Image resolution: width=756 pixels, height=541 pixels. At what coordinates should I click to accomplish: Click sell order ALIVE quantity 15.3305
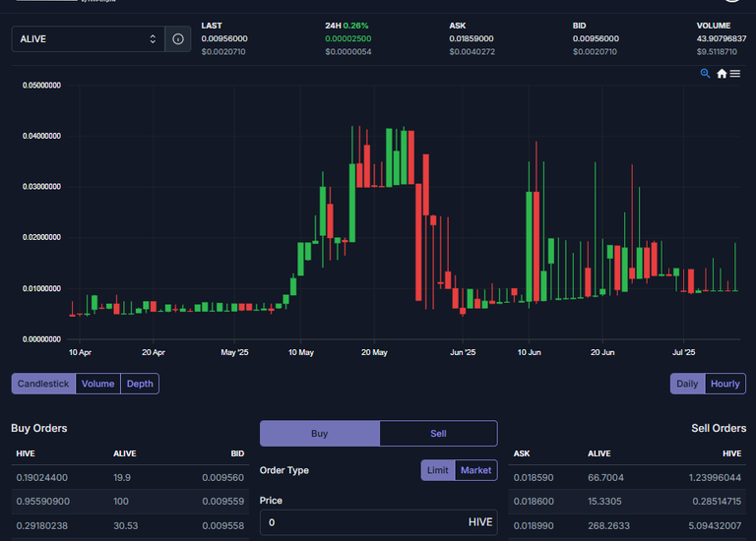(x=604, y=501)
